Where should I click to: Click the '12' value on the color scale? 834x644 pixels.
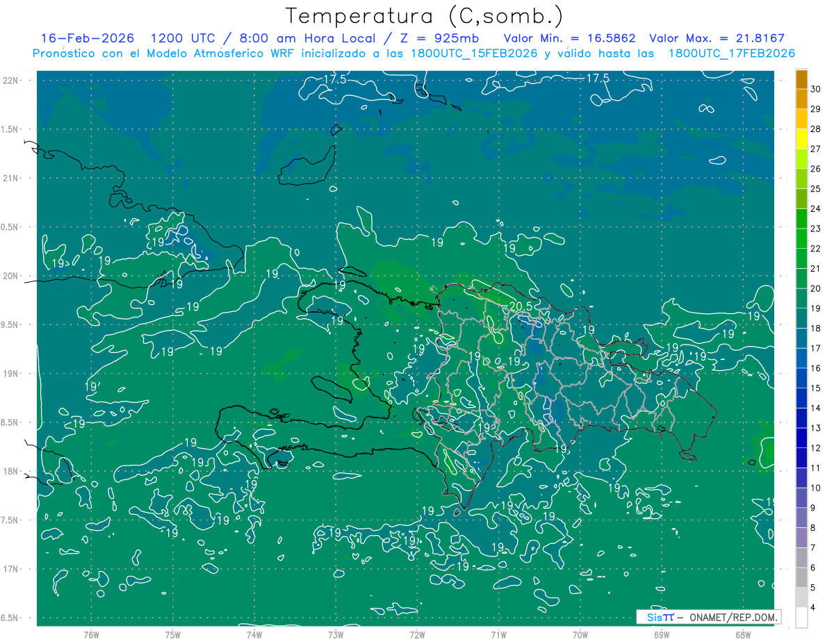816,448
